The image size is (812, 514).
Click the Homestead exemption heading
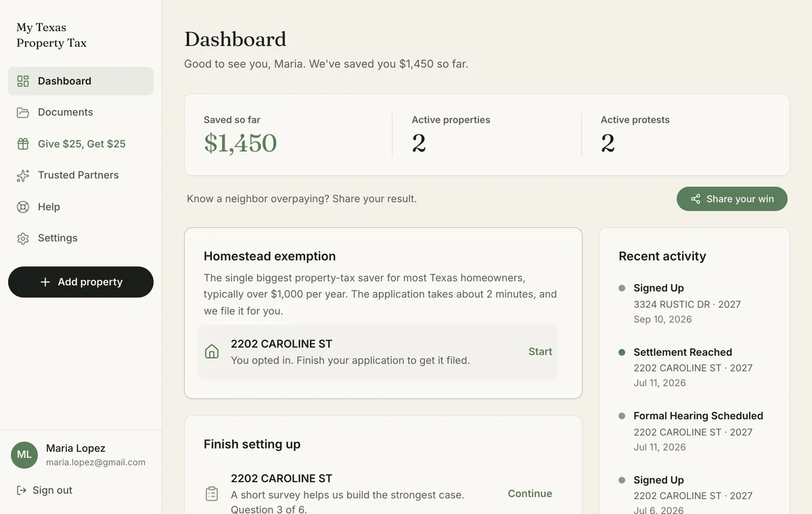point(270,256)
